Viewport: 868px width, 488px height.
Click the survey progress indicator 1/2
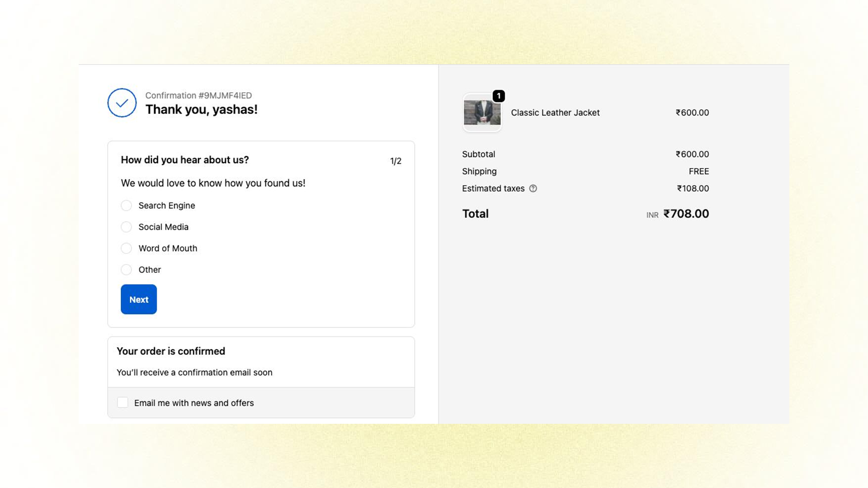click(x=395, y=160)
